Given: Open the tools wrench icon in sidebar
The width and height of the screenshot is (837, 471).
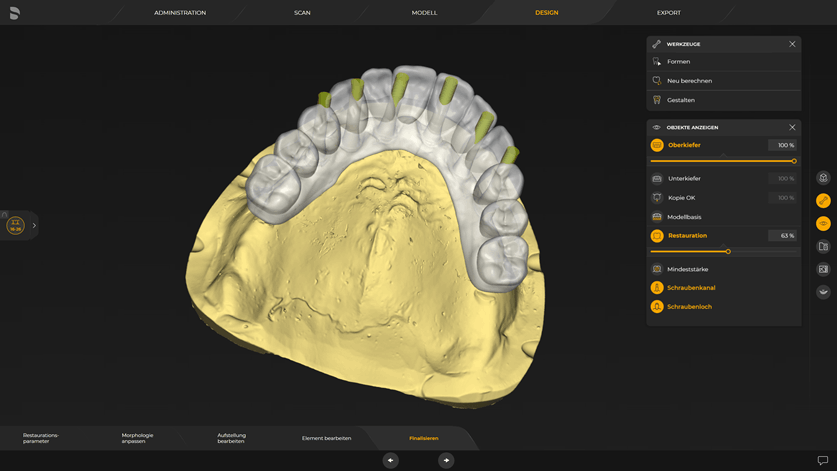Looking at the screenshot, I should (x=823, y=201).
